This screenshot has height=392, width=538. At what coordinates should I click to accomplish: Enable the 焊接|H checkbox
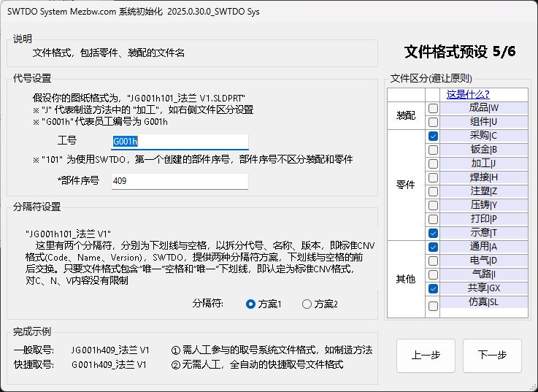[434, 177]
